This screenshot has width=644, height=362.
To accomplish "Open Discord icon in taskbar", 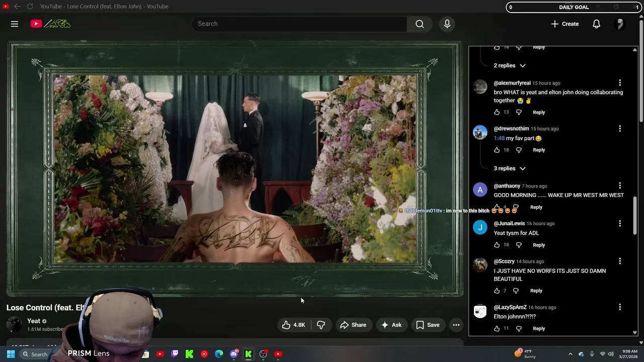I will 233,354.
